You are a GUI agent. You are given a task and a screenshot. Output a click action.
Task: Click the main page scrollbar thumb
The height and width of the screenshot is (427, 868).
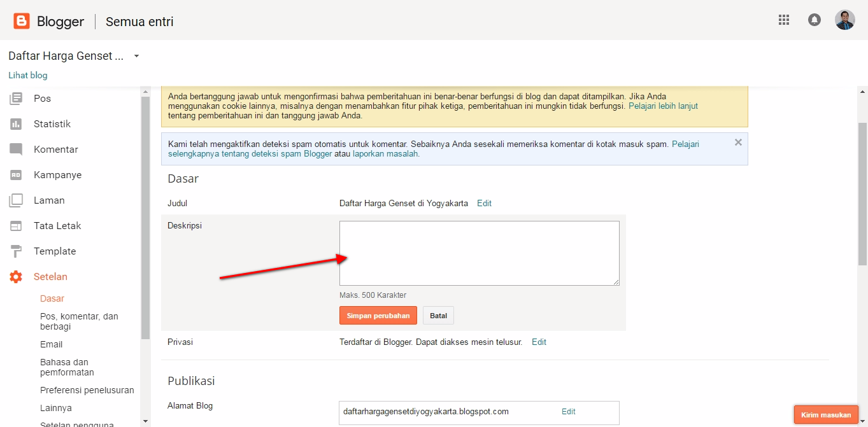pos(863,194)
